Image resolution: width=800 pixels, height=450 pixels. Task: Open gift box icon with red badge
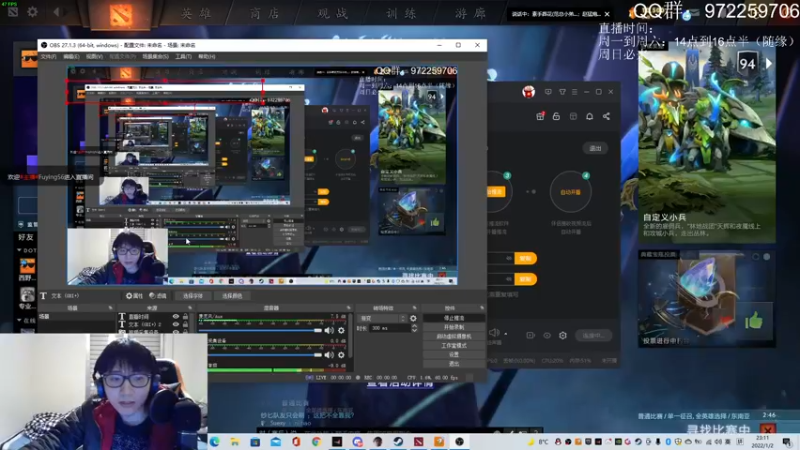click(x=540, y=116)
